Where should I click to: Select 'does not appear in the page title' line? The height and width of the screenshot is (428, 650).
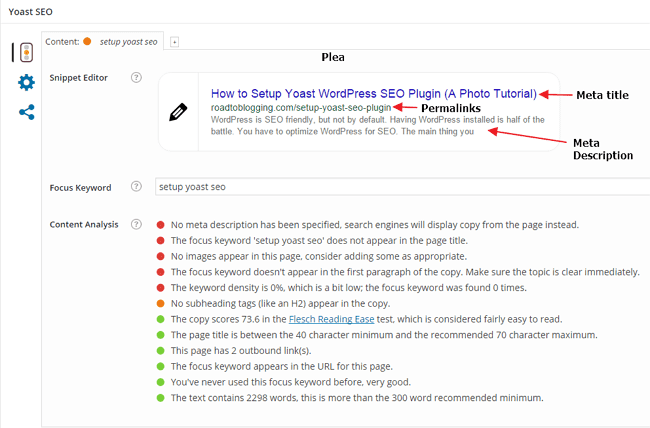click(319, 241)
